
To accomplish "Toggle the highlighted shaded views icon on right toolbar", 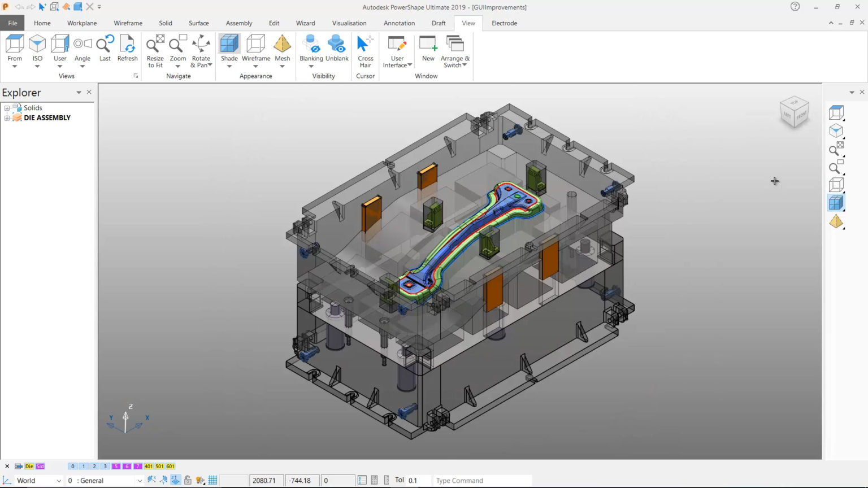I will tap(836, 202).
